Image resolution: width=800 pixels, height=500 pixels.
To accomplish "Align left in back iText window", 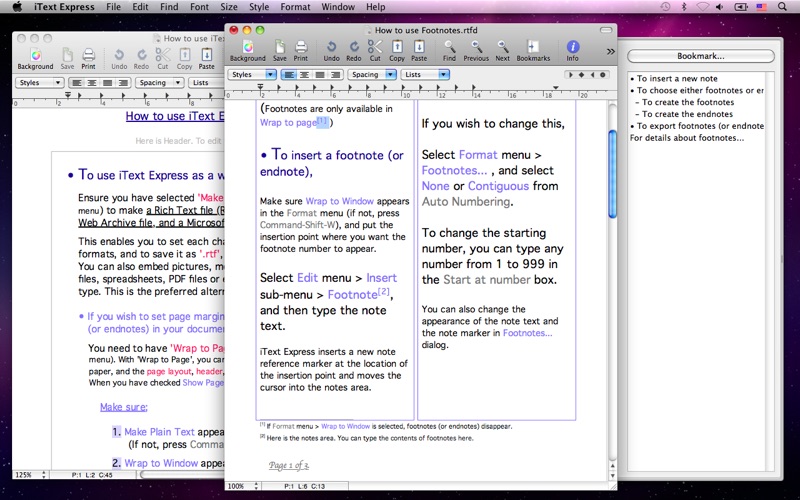I will (77, 83).
